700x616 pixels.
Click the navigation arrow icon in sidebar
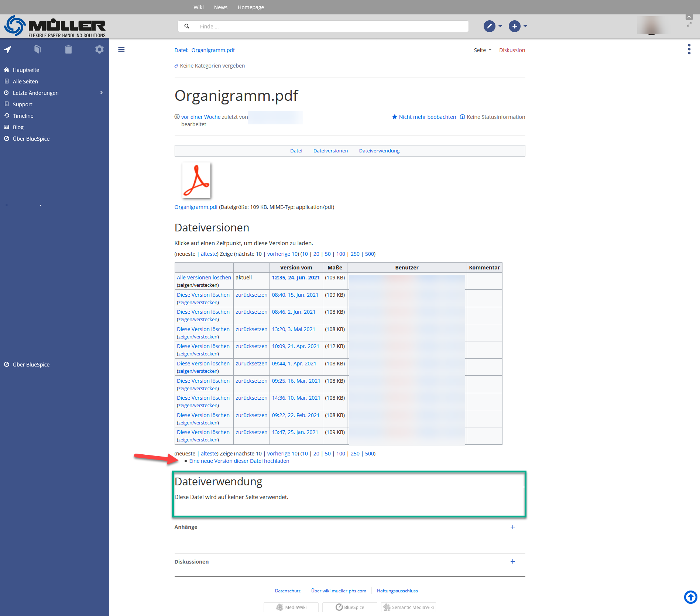point(8,49)
